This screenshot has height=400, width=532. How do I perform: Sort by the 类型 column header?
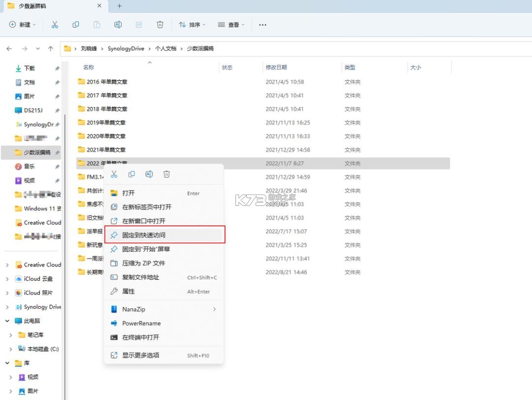click(350, 67)
